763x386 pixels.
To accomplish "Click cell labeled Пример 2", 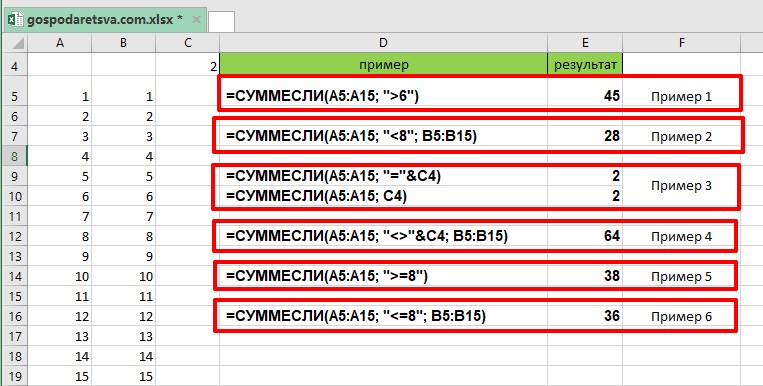I will click(681, 136).
